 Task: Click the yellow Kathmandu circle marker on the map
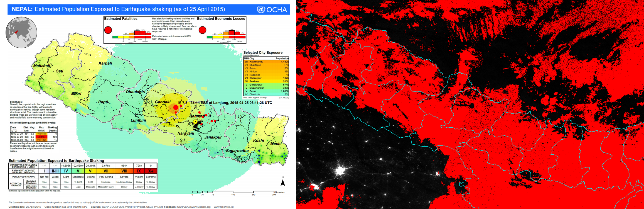coord(195,122)
